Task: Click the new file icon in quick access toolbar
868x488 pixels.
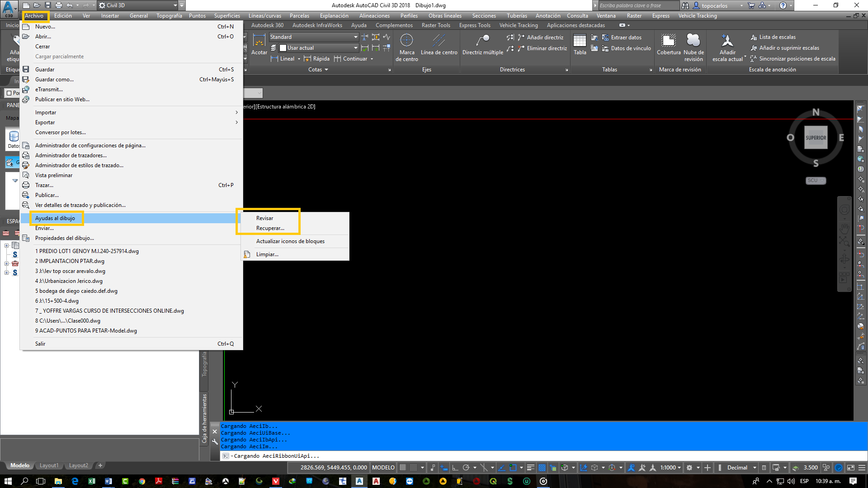Action: (x=27, y=5)
